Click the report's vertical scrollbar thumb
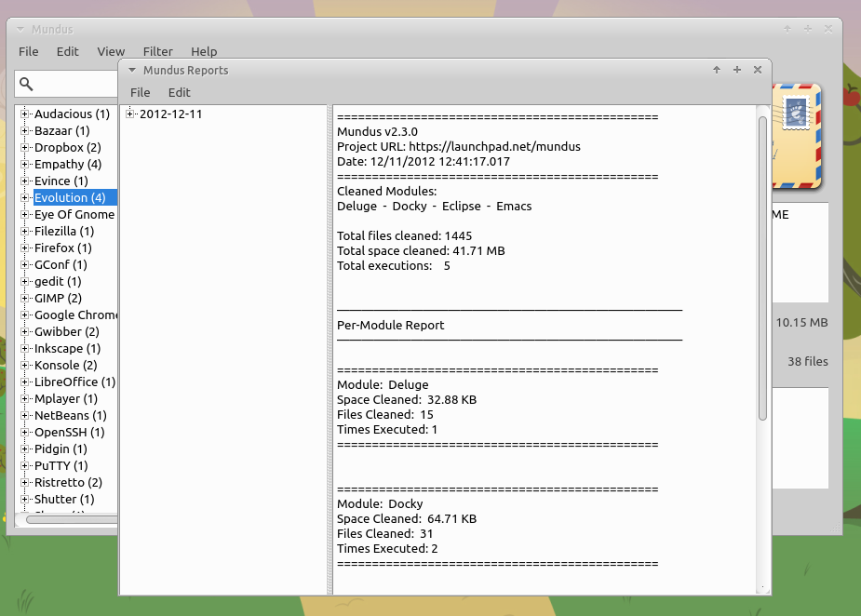 click(x=762, y=268)
